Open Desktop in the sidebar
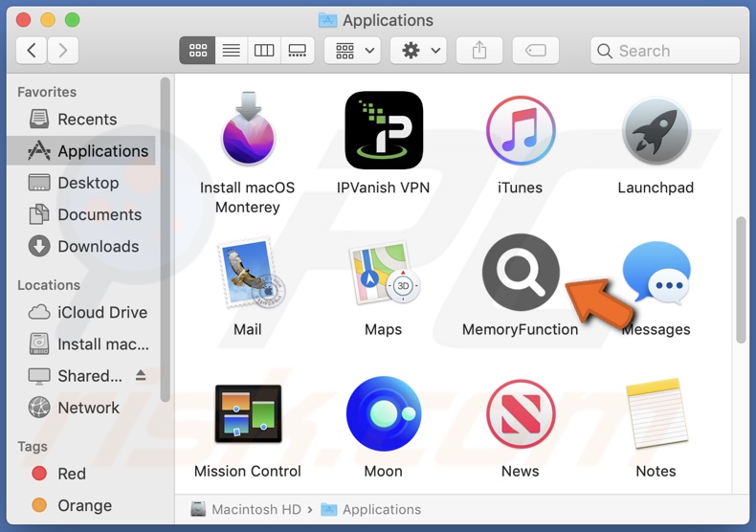This screenshot has height=532, width=756. click(81, 183)
